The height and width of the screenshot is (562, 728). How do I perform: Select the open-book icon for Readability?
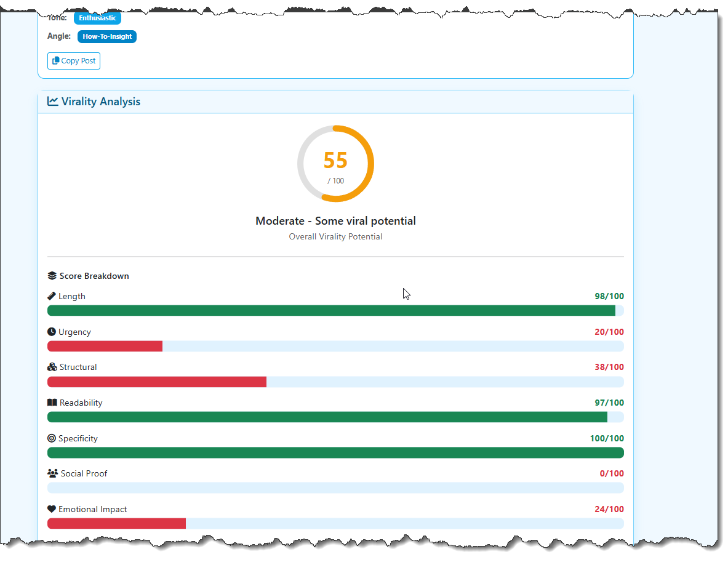(51, 403)
